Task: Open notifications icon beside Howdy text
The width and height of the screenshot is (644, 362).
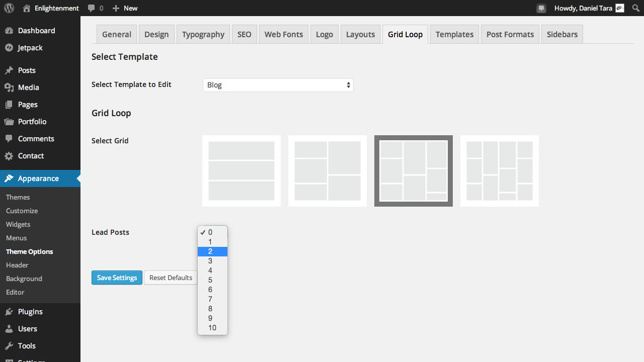Action: click(x=541, y=8)
